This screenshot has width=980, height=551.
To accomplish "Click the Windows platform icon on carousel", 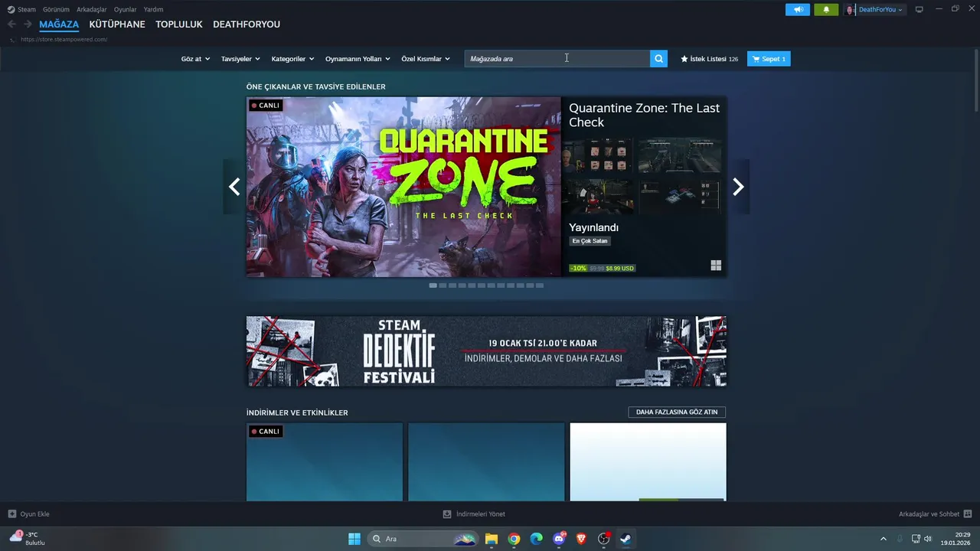I will (x=716, y=266).
